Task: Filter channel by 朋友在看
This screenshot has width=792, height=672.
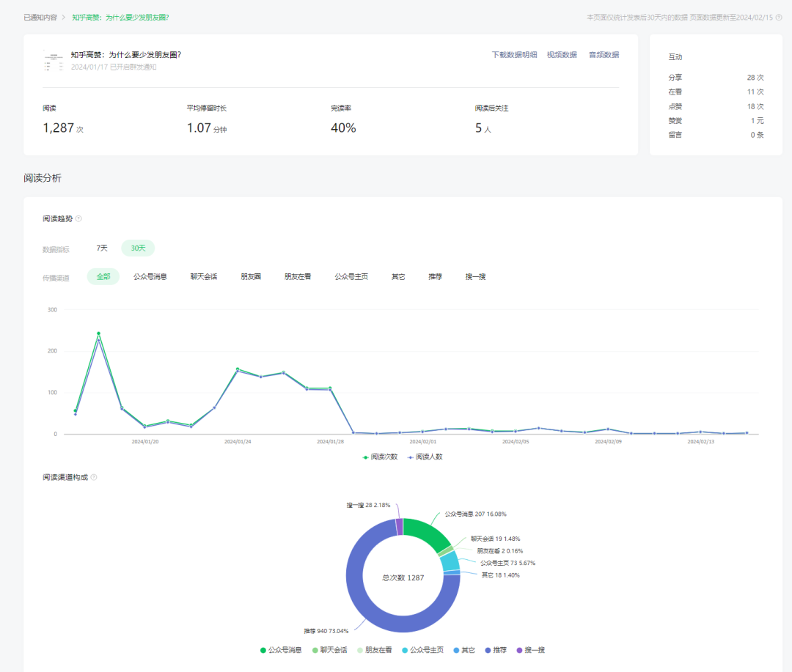Action: [298, 277]
